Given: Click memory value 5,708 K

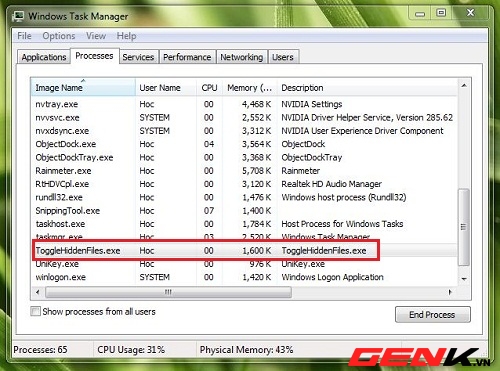Looking at the screenshot, I should (257, 171).
